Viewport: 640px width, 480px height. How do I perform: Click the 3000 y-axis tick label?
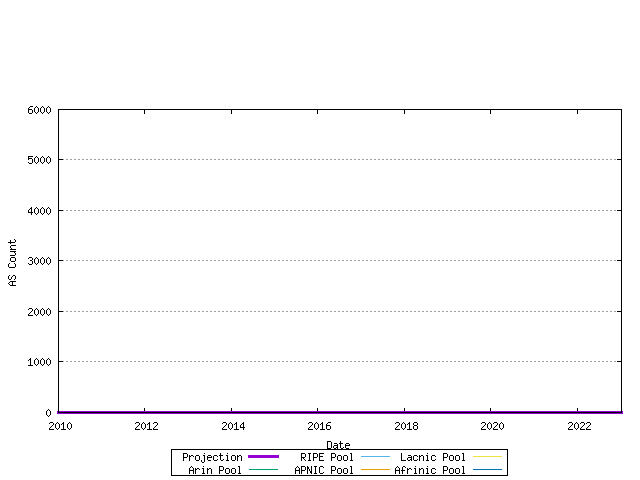(x=40, y=261)
